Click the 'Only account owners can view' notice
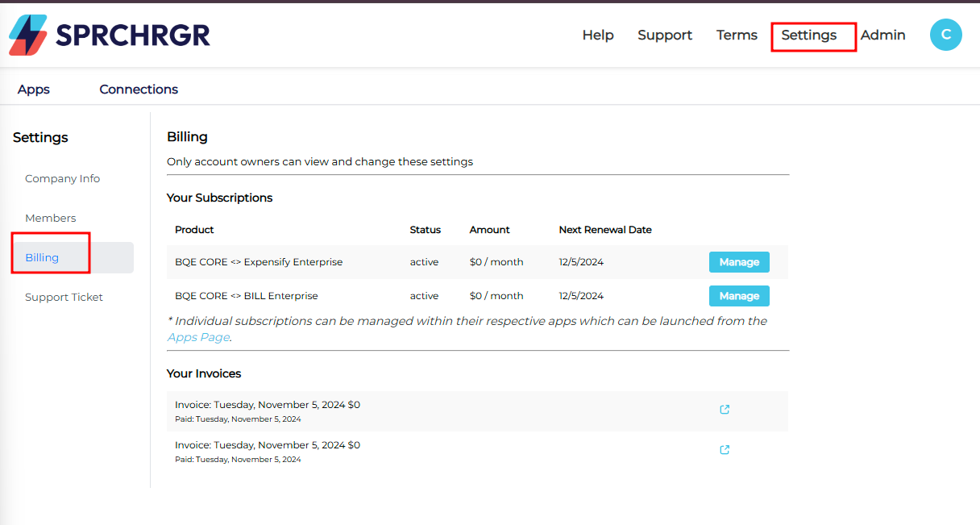Viewport: 980px width, 525px height. point(320,162)
